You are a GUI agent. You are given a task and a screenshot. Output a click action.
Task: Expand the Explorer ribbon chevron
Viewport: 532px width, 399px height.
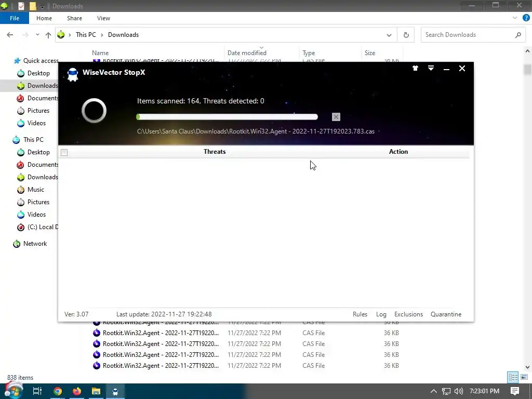[x=515, y=18]
